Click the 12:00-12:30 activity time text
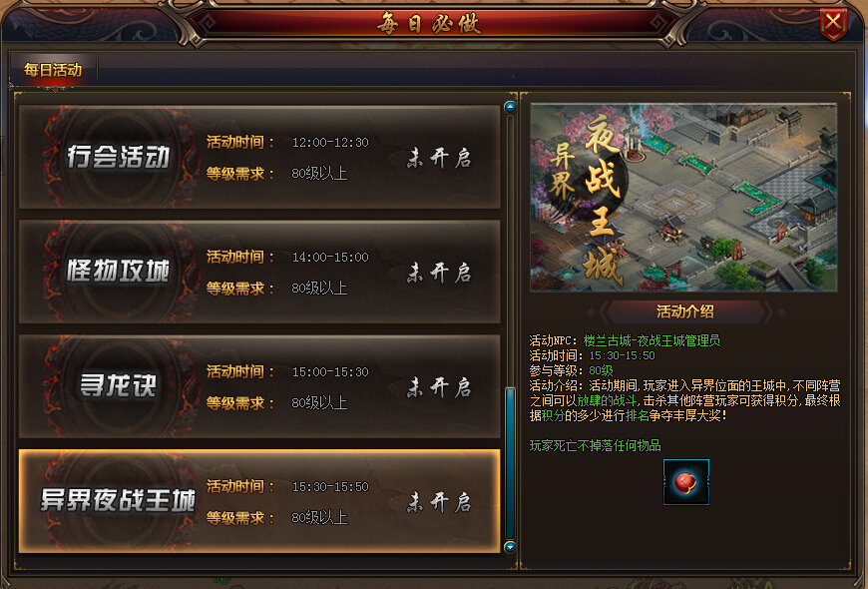The height and width of the screenshot is (589, 868). click(330, 143)
